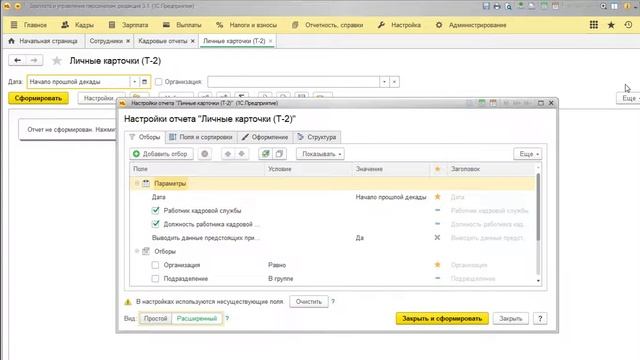Click the Print preview icon in title bar

point(508,6)
